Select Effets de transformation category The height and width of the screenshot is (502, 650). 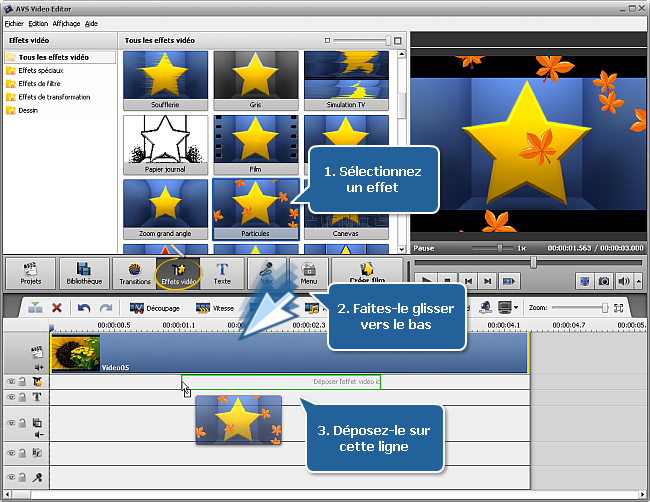coord(54,97)
